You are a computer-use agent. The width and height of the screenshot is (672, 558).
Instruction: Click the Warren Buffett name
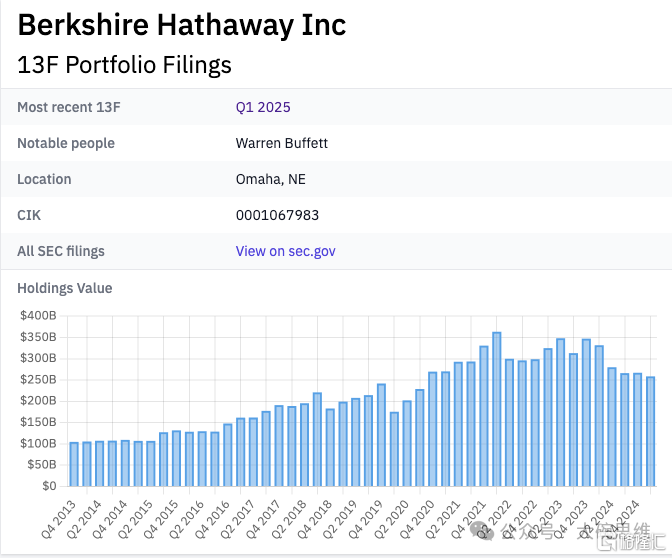pos(282,143)
